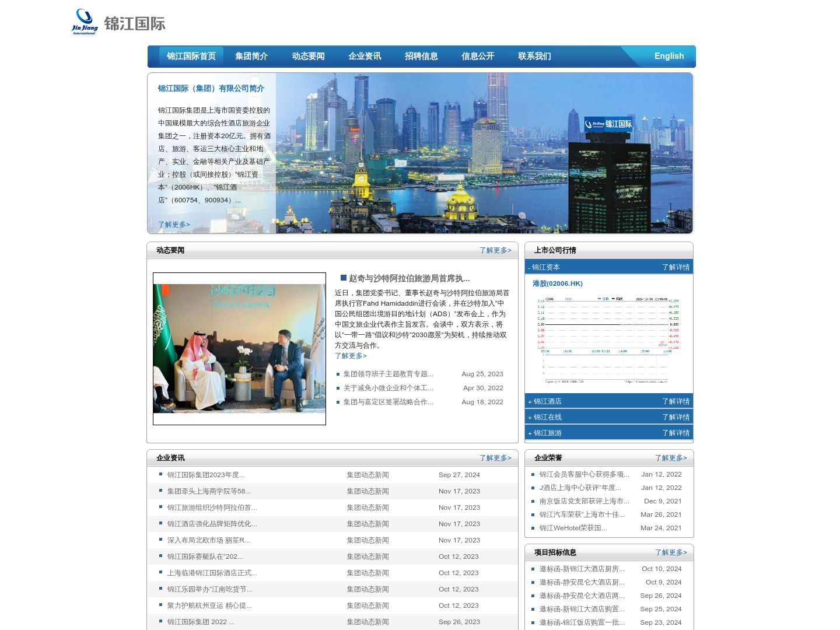840x630 pixels.
Task: Open news item 关于减免小微企业和个体工...
Action: tap(388, 388)
